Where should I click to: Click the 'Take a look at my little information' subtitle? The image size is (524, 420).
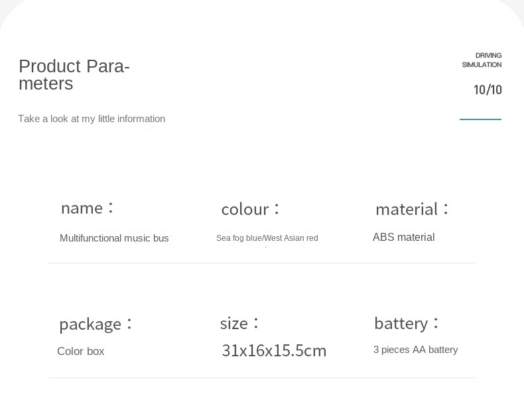pos(92,119)
